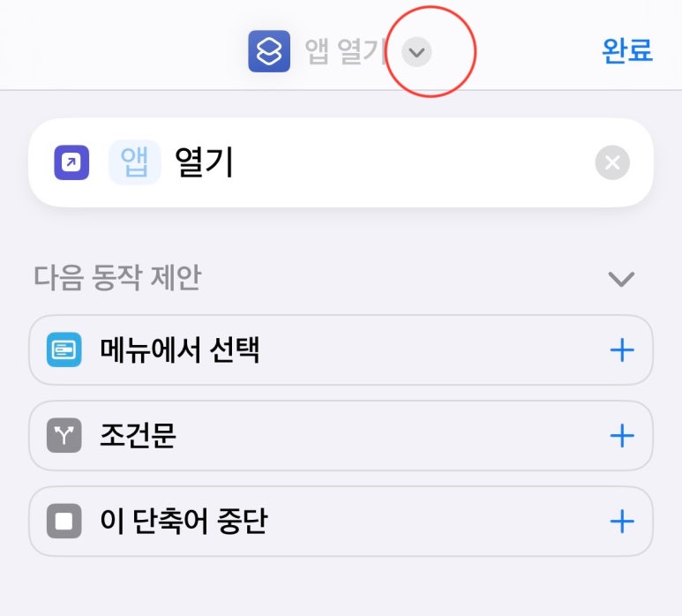Screen dimensions: 682x616
Task: Click the 이 단축어 중단 stop icon
Action: (64, 522)
